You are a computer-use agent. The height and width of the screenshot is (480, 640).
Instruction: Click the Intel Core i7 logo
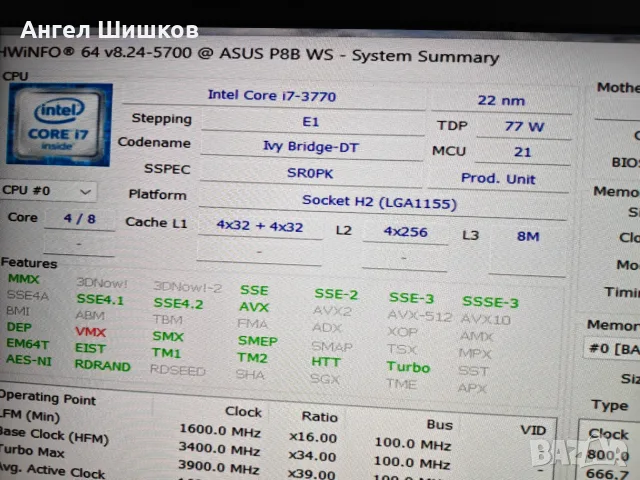[59, 124]
